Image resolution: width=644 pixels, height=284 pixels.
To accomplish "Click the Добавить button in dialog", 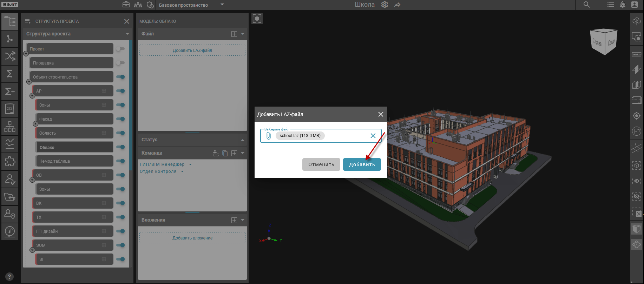I will (362, 164).
